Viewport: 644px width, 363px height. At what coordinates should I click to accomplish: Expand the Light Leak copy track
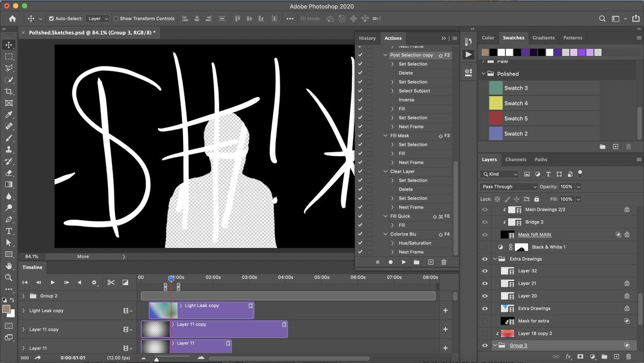[23, 310]
